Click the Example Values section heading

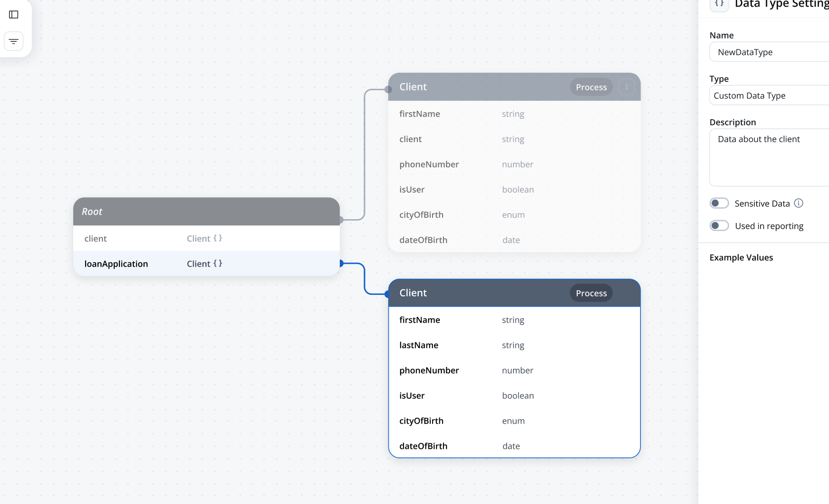[741, 258]
